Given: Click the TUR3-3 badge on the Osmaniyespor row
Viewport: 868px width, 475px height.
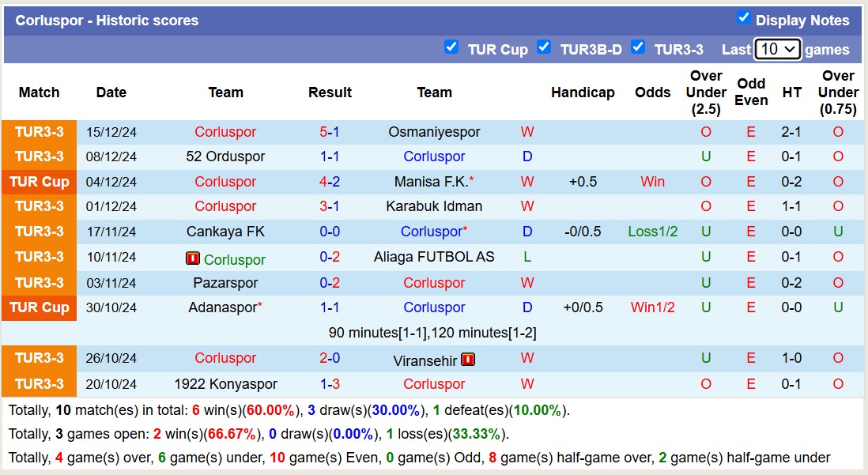Looking at the screenshot, I should pos(39,132).
